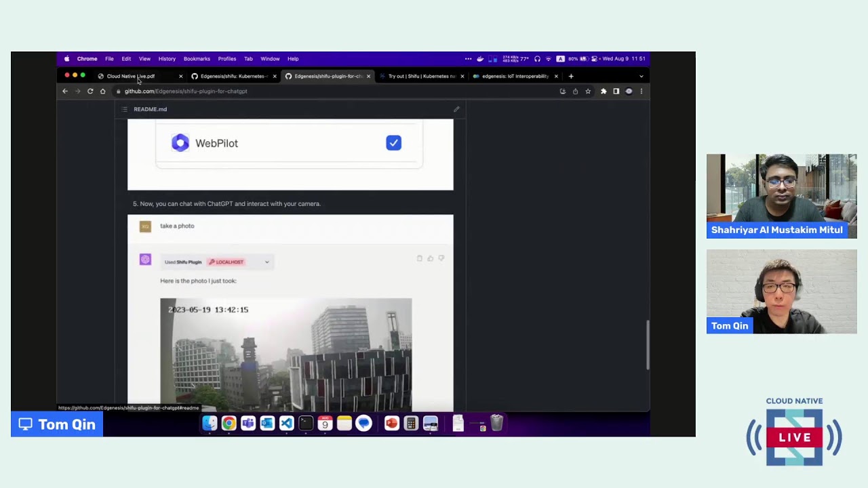Bookmark this page with the star icon
Screen dimensions: 868x488
(x=588, y=91)
